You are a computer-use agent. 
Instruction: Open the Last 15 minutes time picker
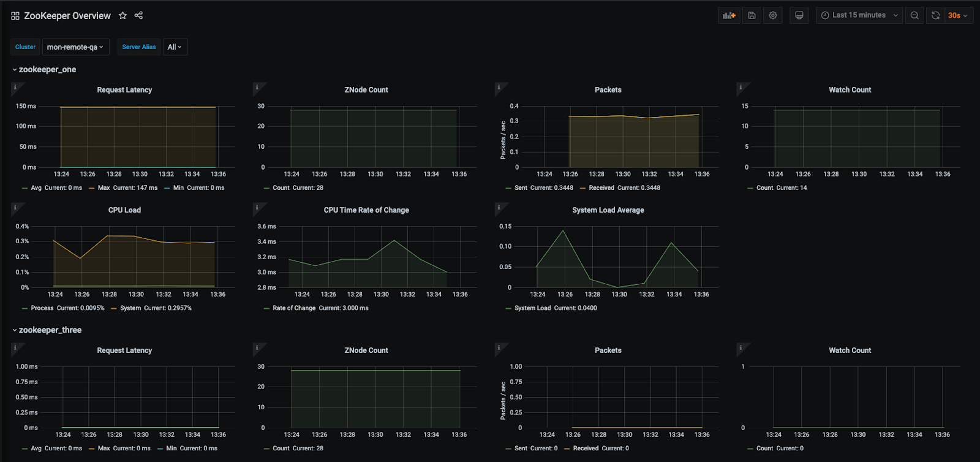pyautogui.click(x=859, y=15)
